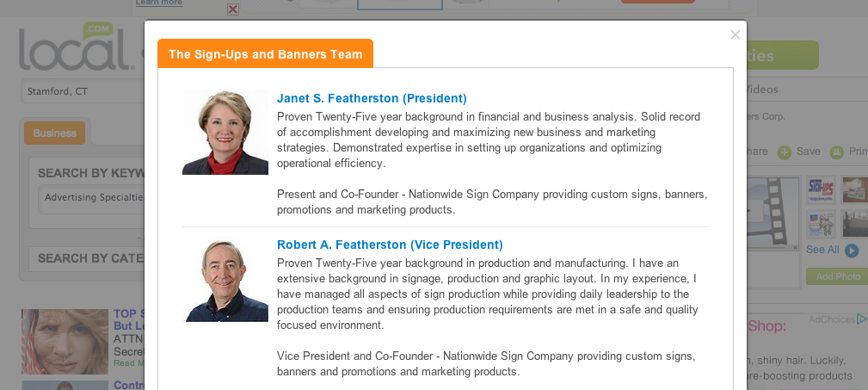Click the See All arrow icon

click(x=852, y=251)
